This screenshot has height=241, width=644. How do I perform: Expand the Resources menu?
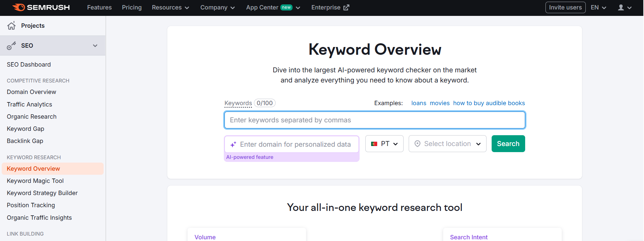pos(170,7)
